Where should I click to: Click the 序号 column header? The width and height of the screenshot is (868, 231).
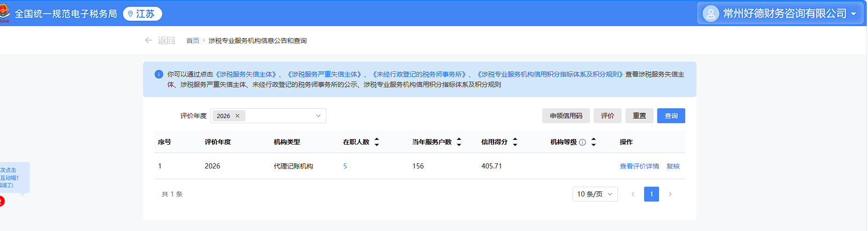tap(165, 142)
